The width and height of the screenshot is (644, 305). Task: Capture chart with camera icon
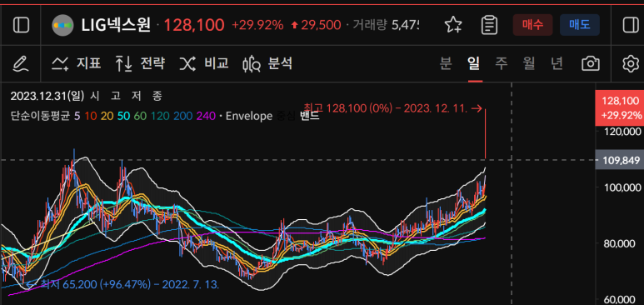click(591, 63)
